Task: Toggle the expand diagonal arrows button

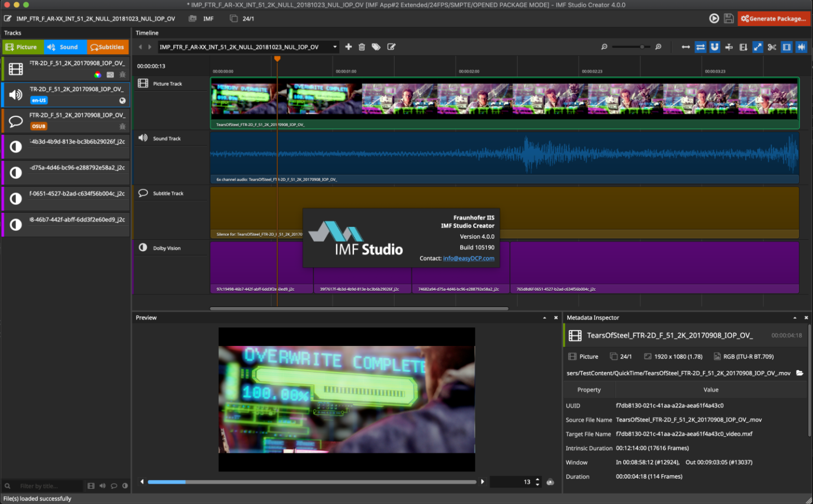Action: pyautogui.click(x=758, y=47)
